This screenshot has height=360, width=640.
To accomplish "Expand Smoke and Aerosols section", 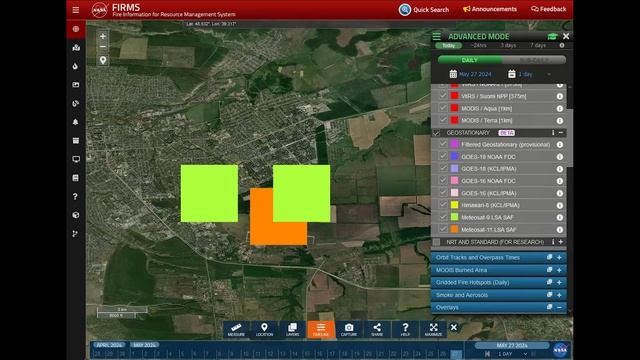I will click(x=559, y=295).
